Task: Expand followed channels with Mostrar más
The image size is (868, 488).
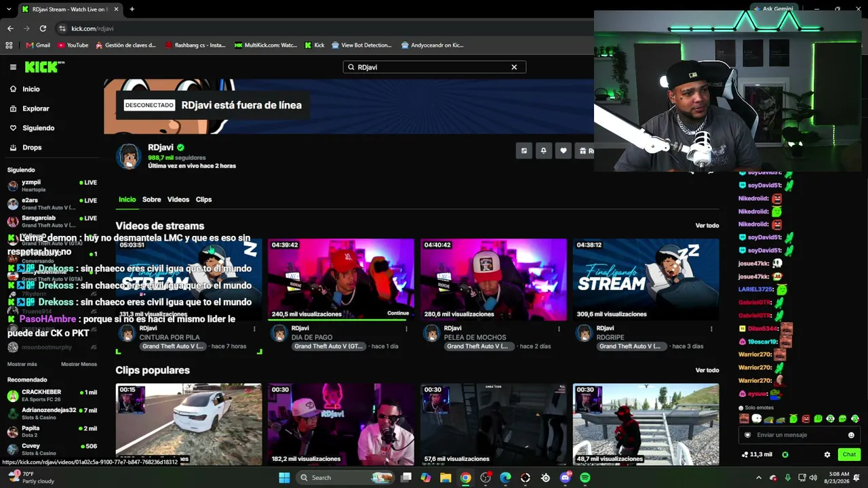Action: pos(22,364)
